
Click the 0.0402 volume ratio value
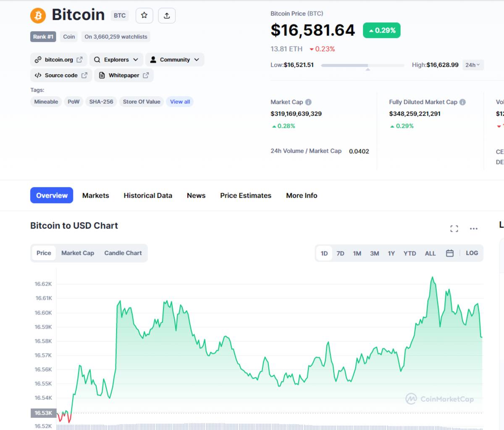click(x=359, y=151)
